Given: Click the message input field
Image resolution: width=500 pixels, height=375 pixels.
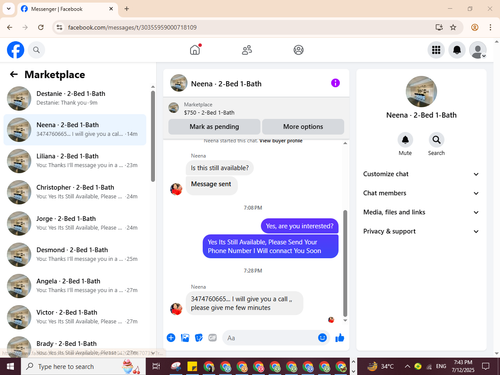Looking at the screenshot, I should point(270,338).
